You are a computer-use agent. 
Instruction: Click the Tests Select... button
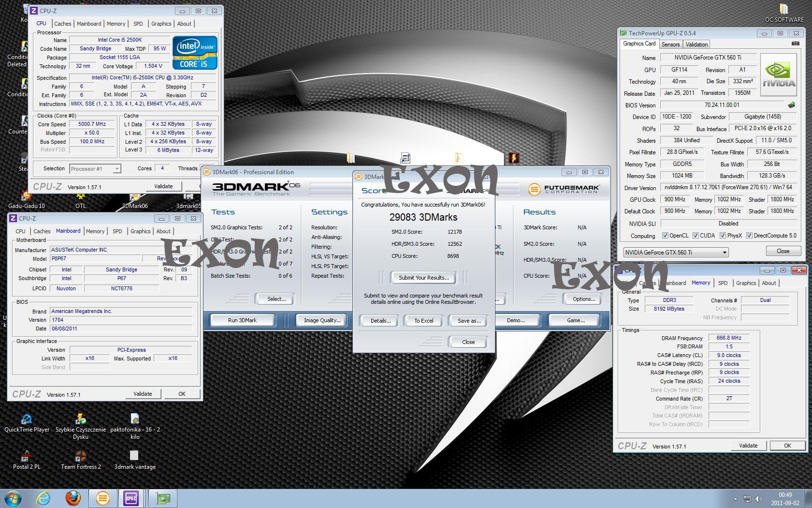[x=276, y=299]
